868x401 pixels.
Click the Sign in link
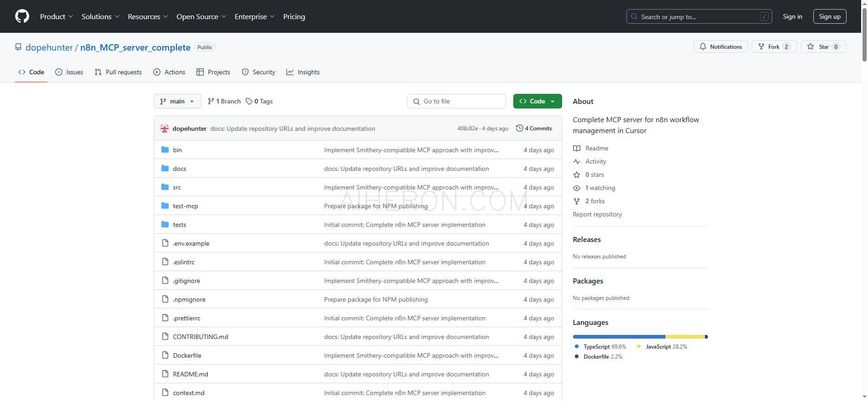point(792,16)
